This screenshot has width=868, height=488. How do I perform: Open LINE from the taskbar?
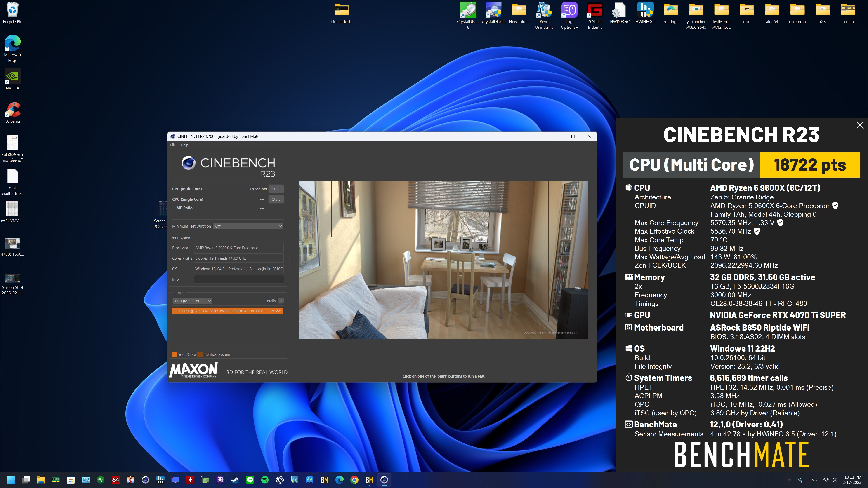[250, 480]
